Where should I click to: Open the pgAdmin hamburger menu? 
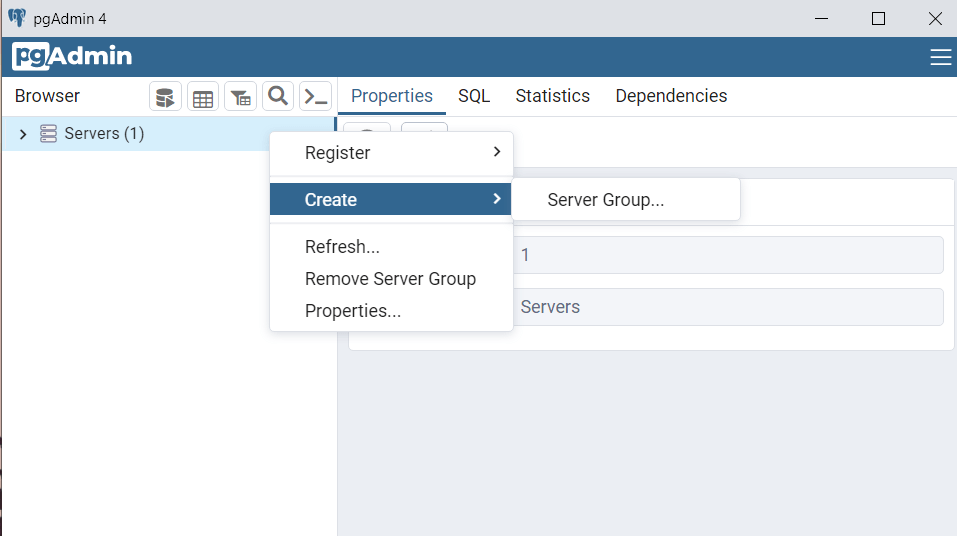[940, 57]
